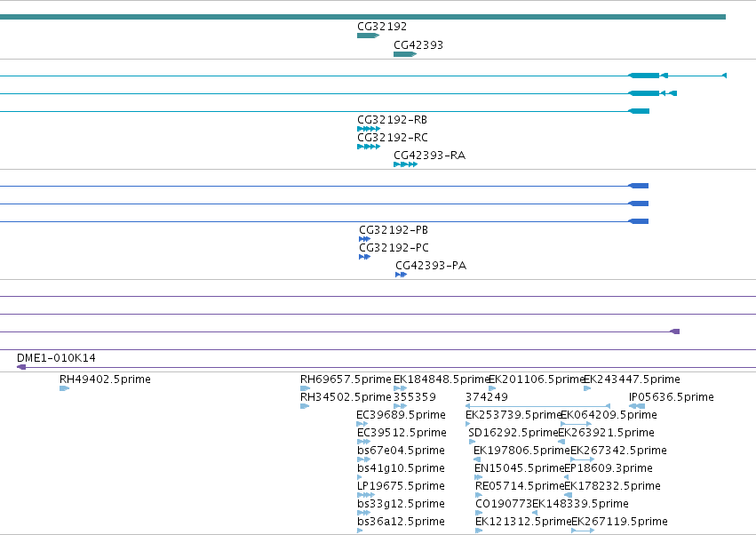Image resolution: width=756 pixels, height=535 pixels.
Task: Click the CG32192-RC transcript arrow glyph
Action: (x=369, y=147)
